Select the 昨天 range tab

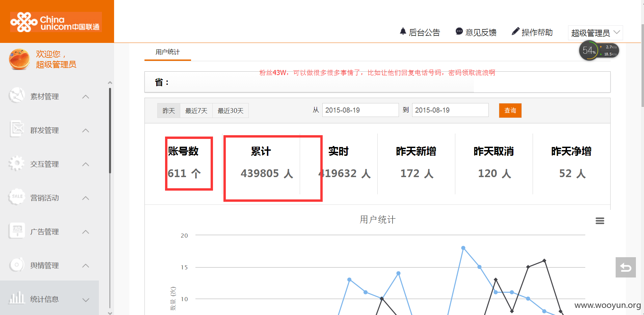pyautogui.click(x=169, y=111)
